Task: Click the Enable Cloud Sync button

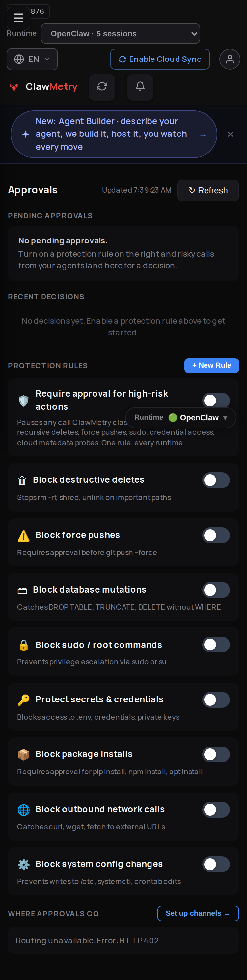Action: (160, 59)
